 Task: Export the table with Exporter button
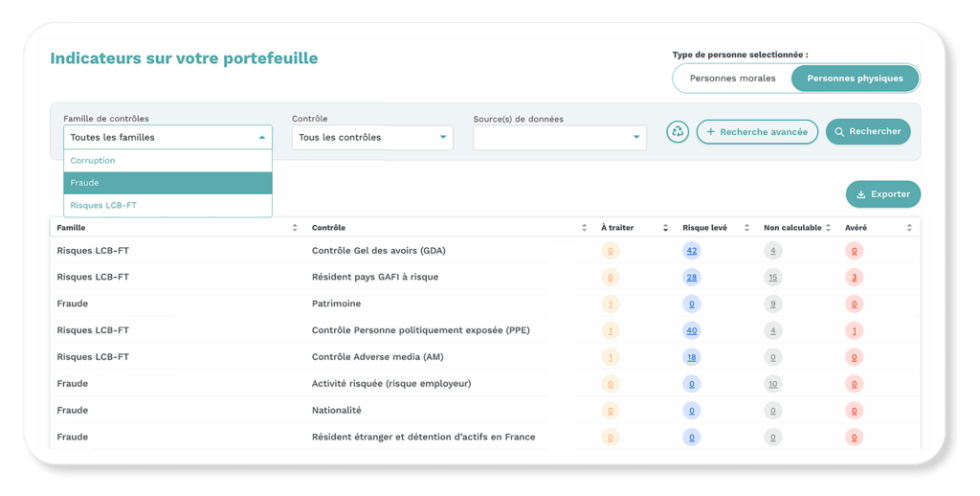[882, 194]
